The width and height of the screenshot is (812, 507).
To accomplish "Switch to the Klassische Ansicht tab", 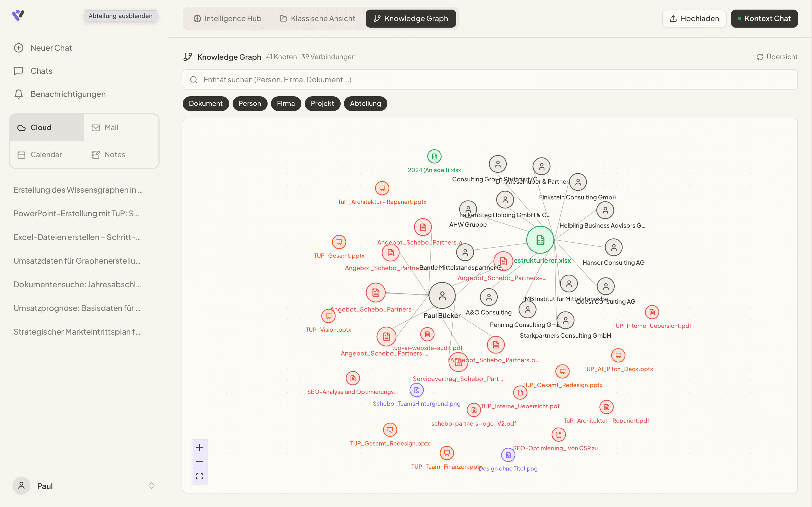I will pos(317,18).
